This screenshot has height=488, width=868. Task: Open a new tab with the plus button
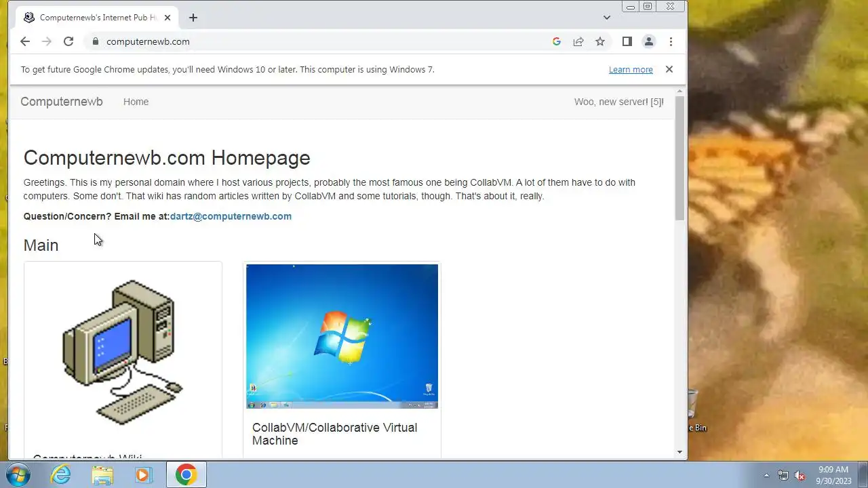click(x=193, y=18)
